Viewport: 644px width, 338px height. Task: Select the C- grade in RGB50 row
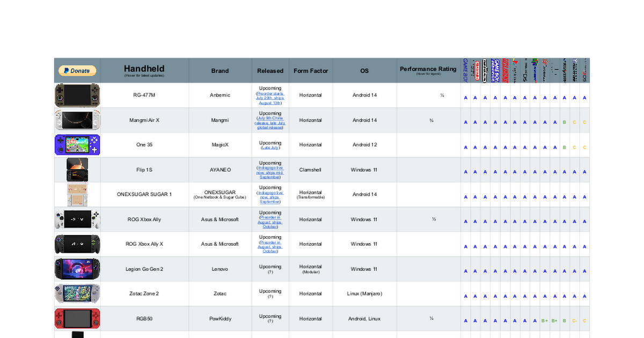[x=574, y=321]
